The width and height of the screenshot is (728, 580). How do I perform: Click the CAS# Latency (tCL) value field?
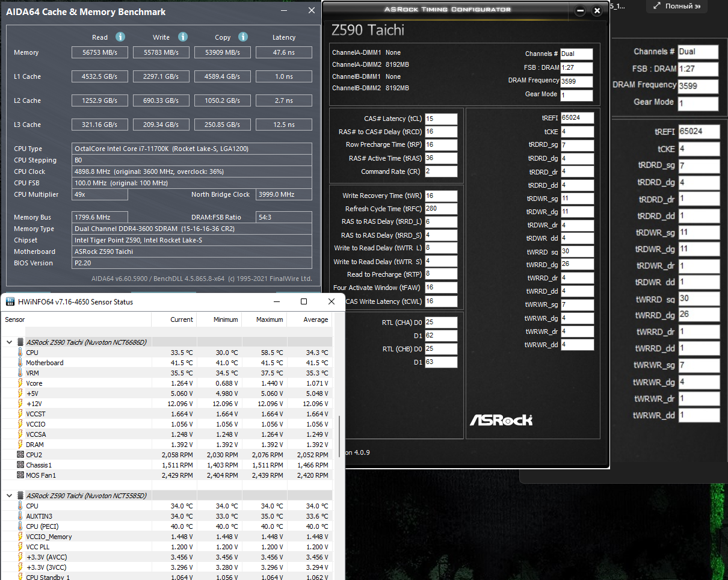440,119
